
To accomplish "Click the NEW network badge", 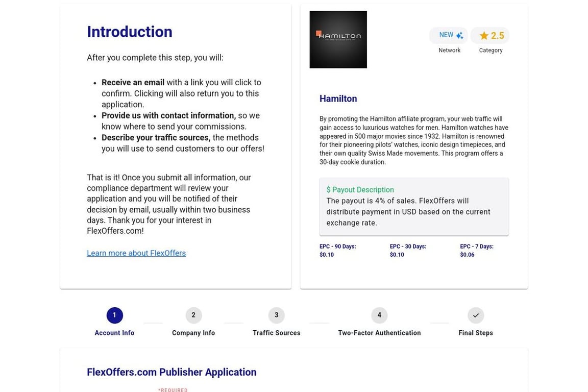I will click(449, 35).
